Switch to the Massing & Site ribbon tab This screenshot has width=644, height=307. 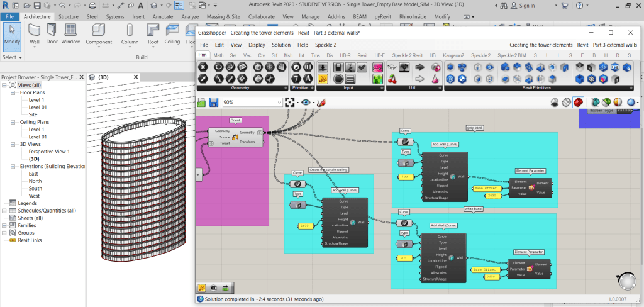224,16
